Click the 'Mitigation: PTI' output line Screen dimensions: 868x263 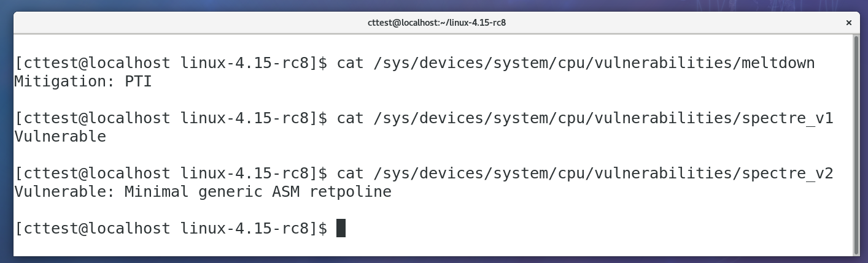(x=83, y=81)
